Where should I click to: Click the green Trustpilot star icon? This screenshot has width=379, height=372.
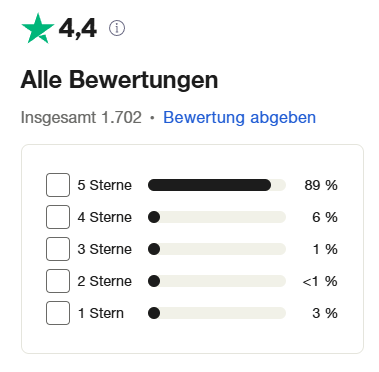point(38,28)
